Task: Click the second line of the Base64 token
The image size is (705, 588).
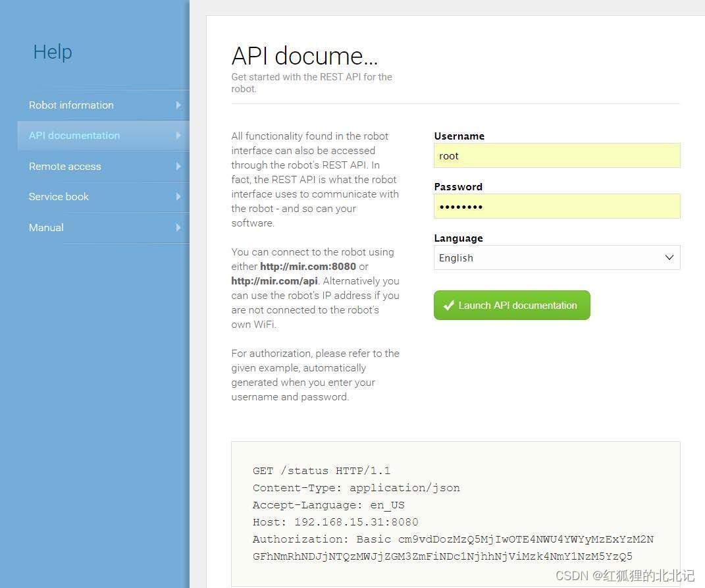Action: click(x=442, y=556)
